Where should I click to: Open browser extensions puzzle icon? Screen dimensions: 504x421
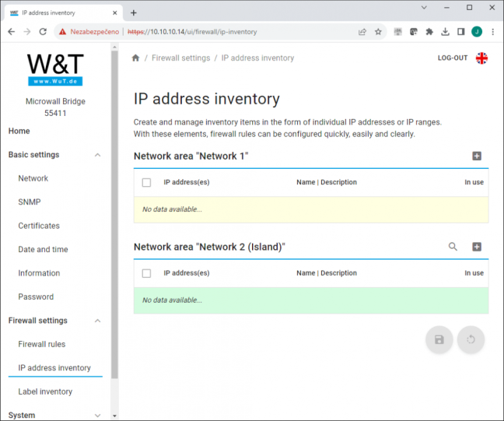429,32
